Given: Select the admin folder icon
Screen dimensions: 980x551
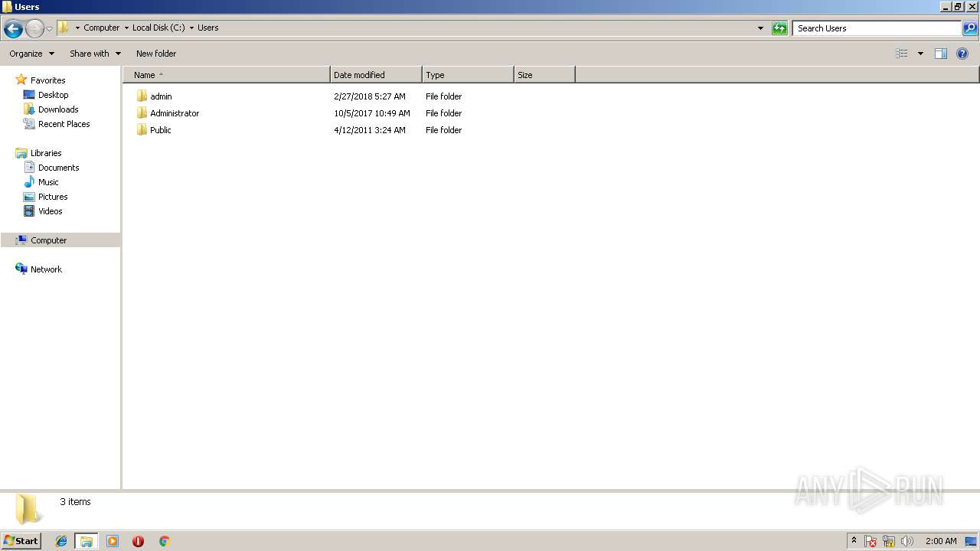Looking at the screenshot, I should tap(142, 96).
